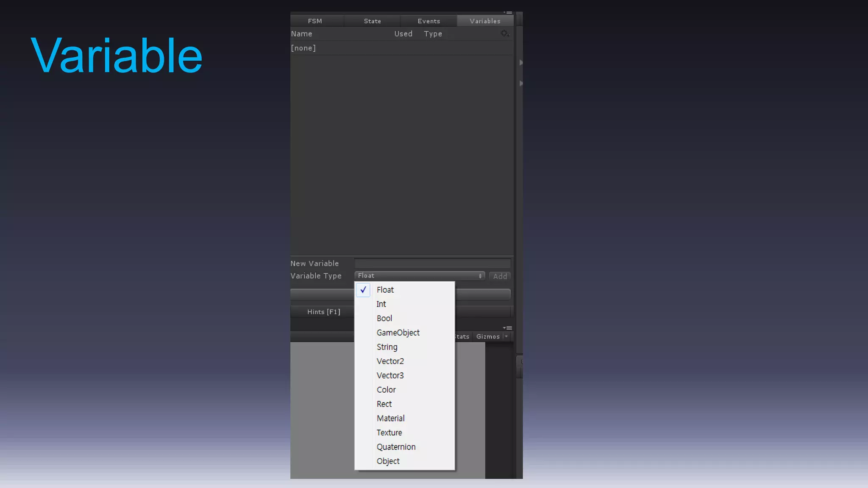This screenshot has width=868, height=488.
Task: Switch to the State tab
Action: [372, 21]
